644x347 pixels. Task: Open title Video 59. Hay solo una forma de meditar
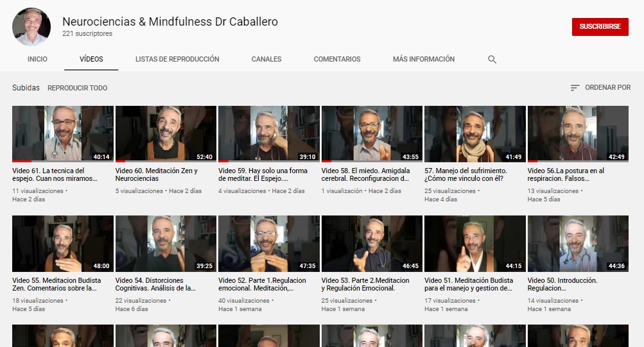click(263, 174)
